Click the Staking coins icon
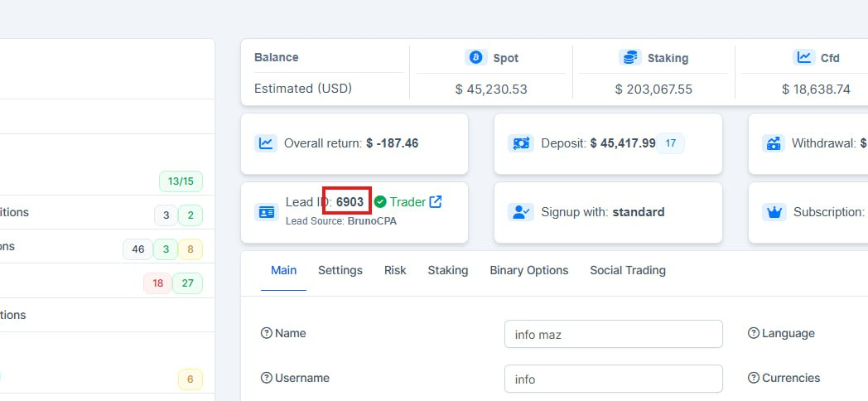868x401 pixels. [630, 57]
